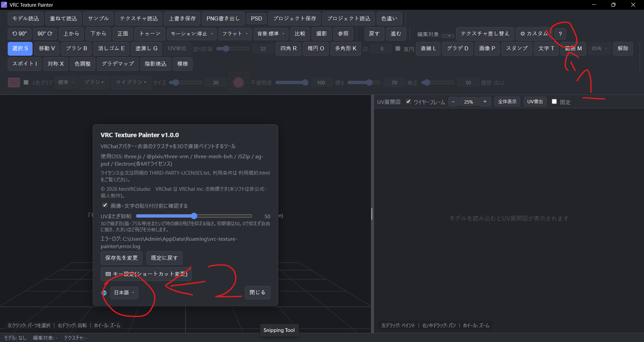The width and height of the screenshot is (644, 342).
Task: Toggle ワイヤーフレーム checkbox in UV panel
Action: pos(408,102)
